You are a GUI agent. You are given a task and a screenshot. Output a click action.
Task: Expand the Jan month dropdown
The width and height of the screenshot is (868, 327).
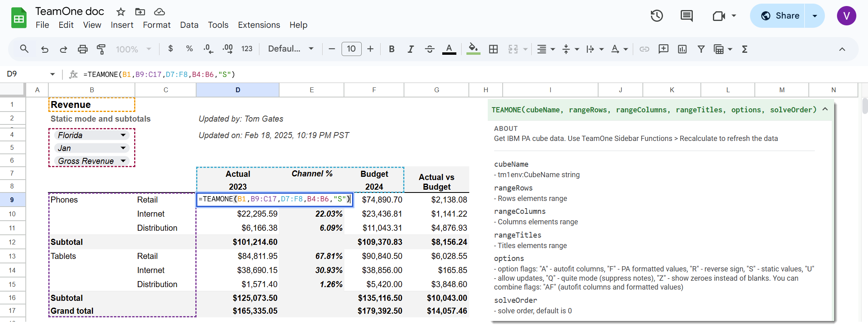[x=123, y=148]
